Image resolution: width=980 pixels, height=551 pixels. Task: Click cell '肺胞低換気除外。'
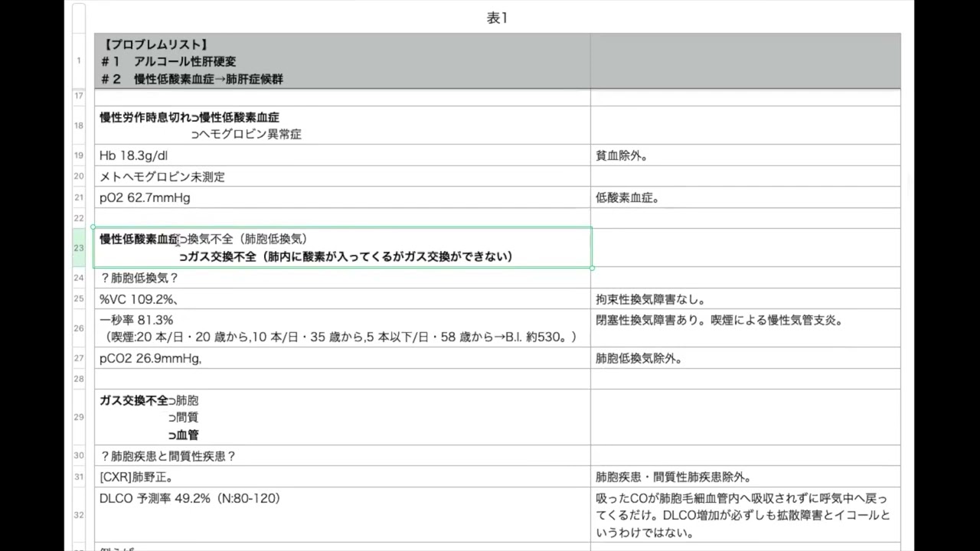(x=745, y=358)
